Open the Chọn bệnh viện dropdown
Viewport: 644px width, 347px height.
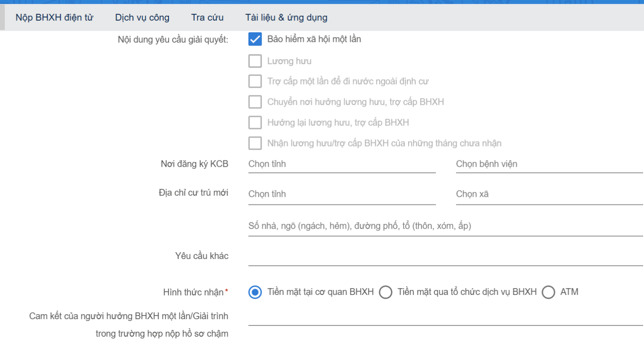[x=549, y=164]
